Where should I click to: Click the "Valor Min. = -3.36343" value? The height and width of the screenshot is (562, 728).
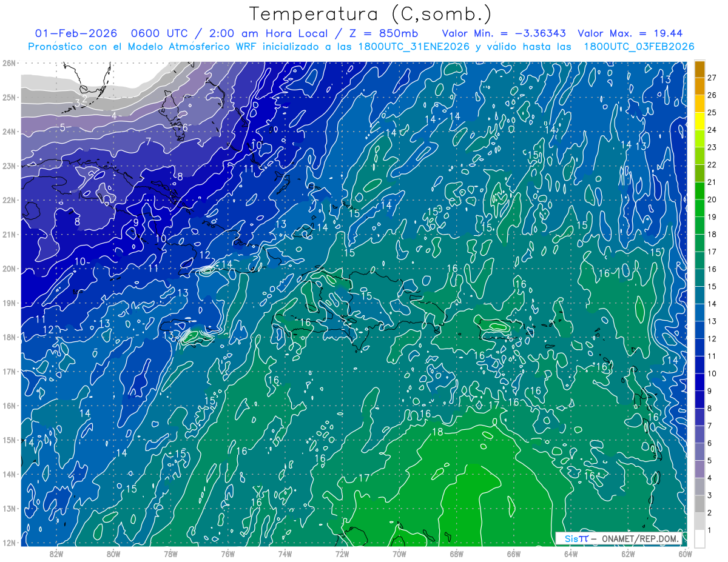coord(504,33)
